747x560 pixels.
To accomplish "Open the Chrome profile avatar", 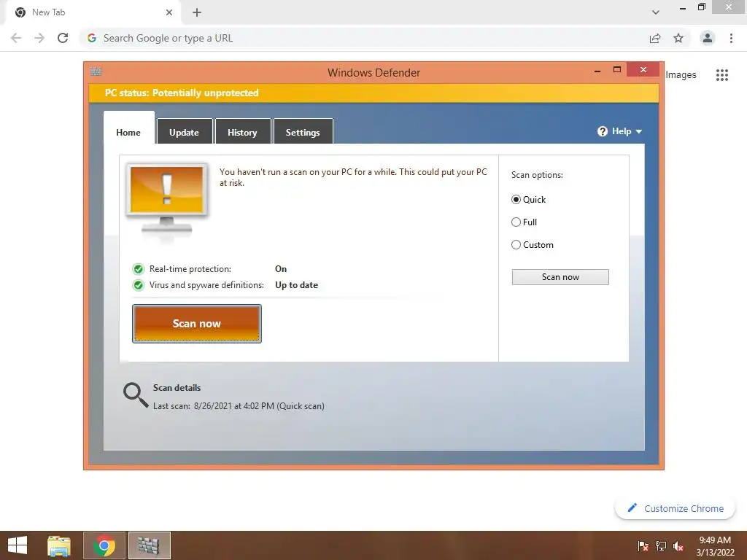I will [708, 38].
